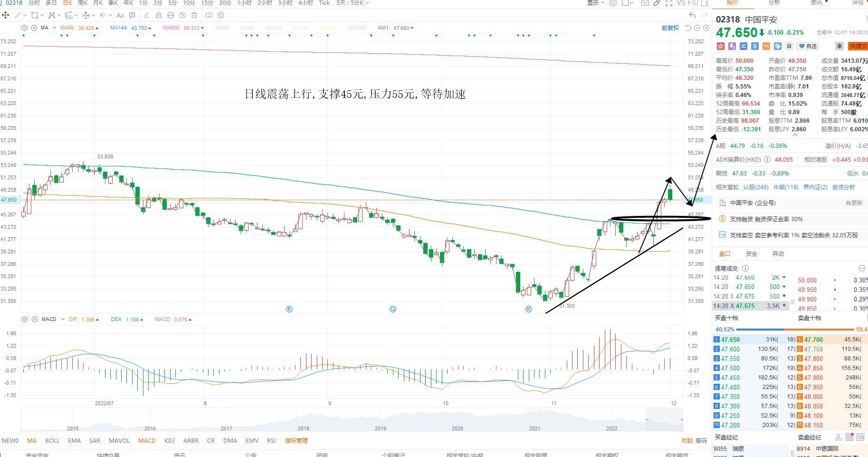Viewport: 868px width, 457px height.
Task: Open 牛熊(118) CBBC link
Action: coord(786,187)
